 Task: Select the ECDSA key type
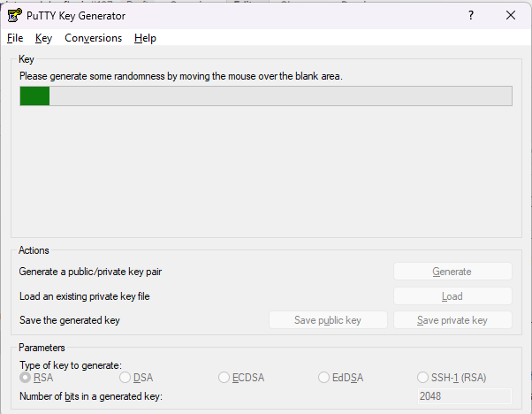click(x=224, y=378)
